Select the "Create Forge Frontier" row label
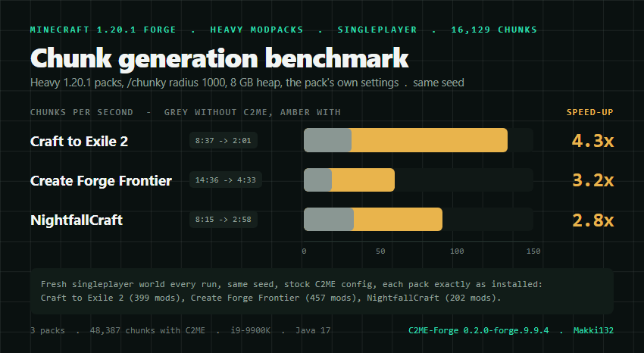 click(x=101, y=180)
